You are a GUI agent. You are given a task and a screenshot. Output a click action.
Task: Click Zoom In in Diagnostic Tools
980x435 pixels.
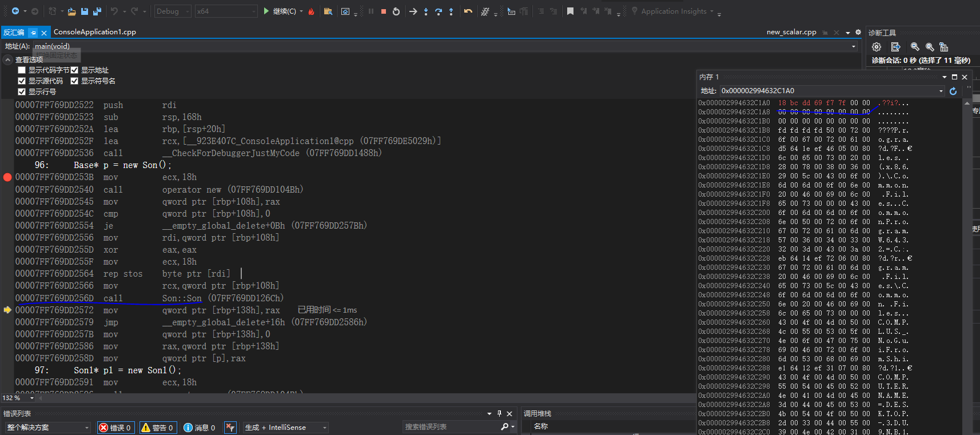(915, 47)
